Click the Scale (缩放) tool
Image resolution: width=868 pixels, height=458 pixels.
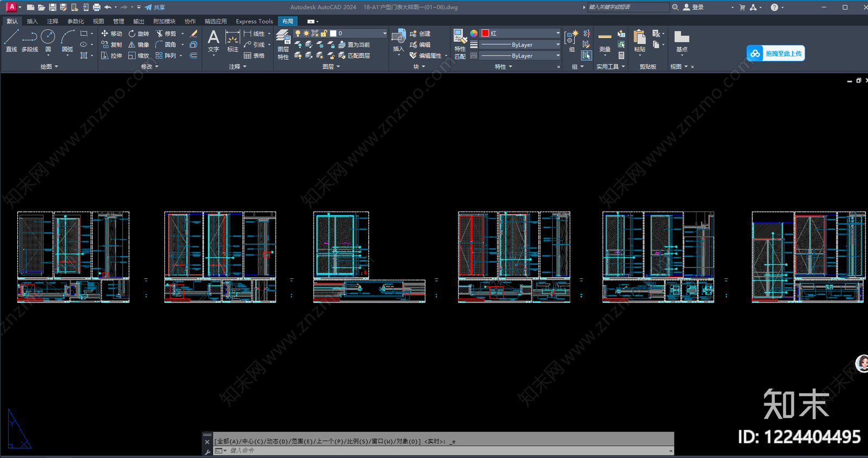click(138, 55)
